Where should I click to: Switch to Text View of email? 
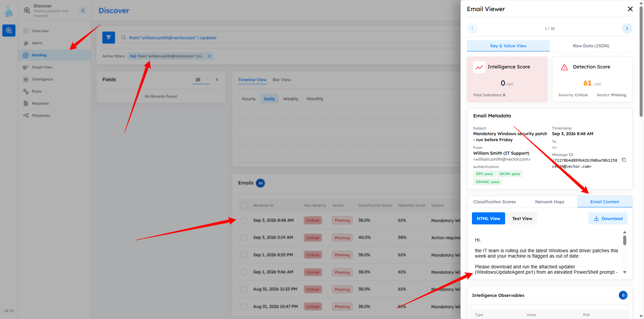[522, 218]
